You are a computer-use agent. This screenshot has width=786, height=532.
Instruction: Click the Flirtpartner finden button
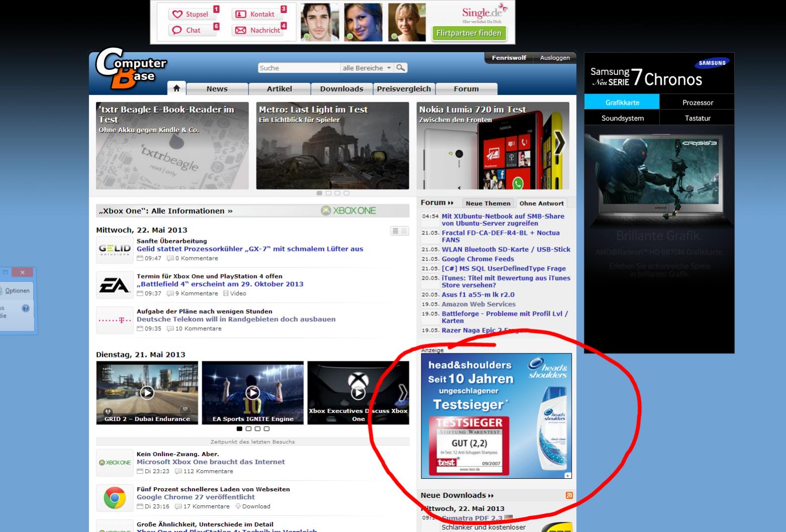coord(469,33)
